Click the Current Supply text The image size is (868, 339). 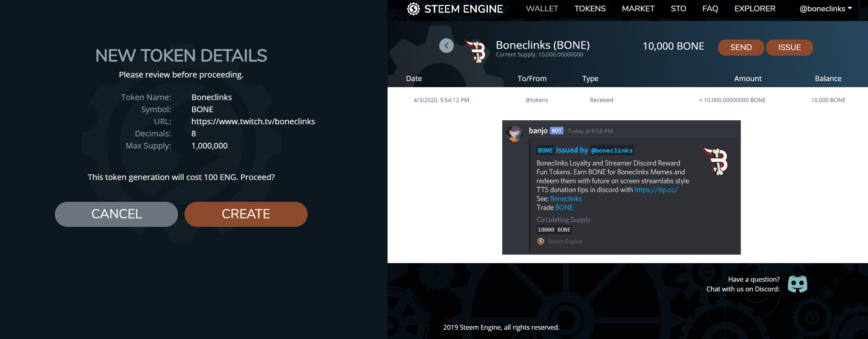(539, 54)
